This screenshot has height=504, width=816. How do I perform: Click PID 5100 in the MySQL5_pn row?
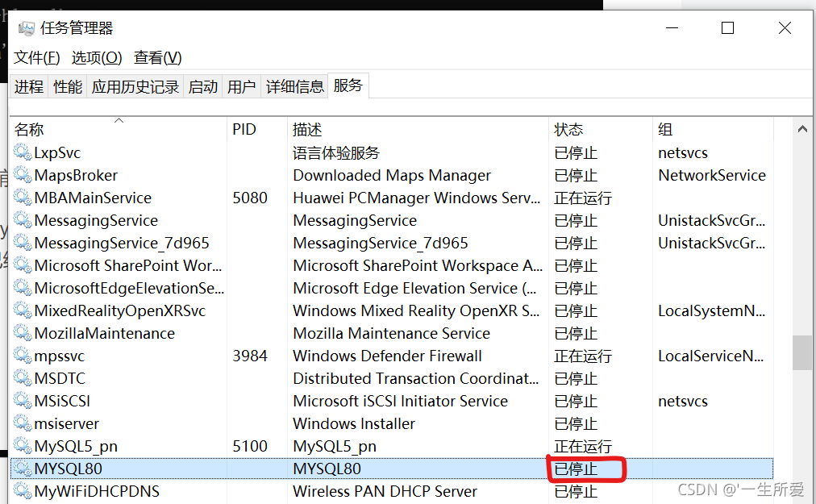coord(250,446)
